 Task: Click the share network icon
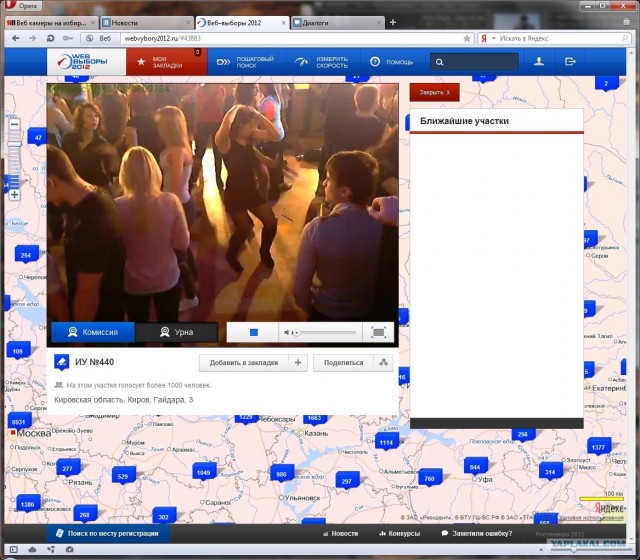383,362
